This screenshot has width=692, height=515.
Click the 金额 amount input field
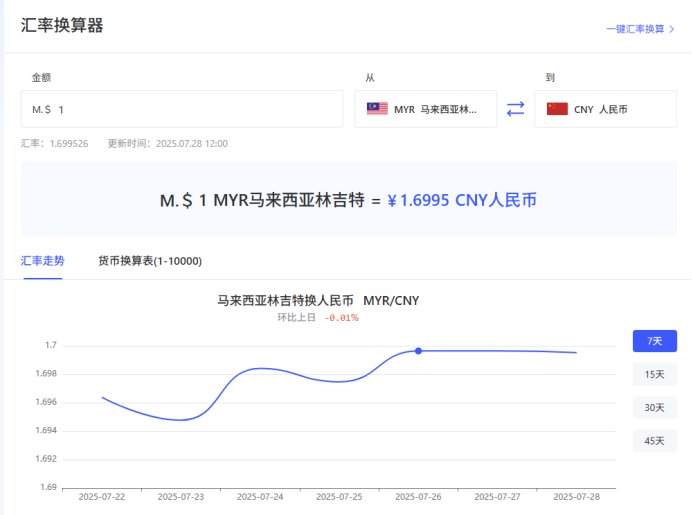[182, 109]
